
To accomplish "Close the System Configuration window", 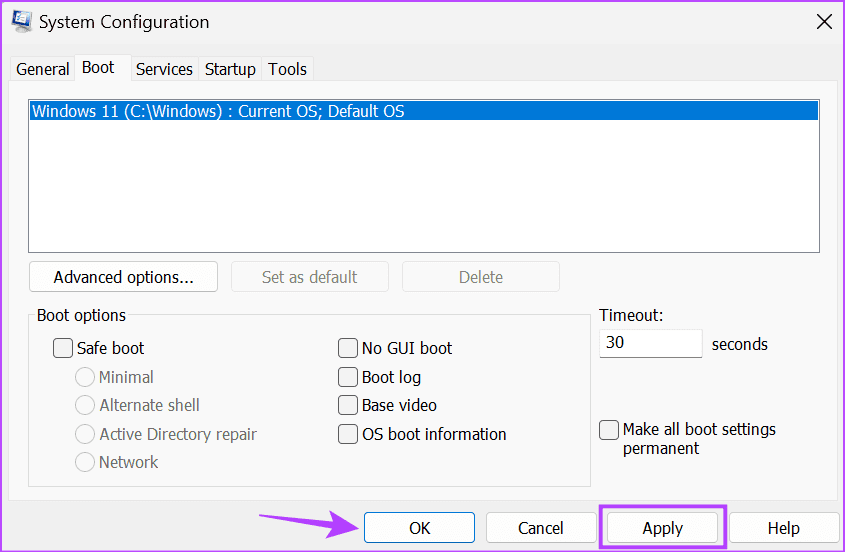I will click(824, 22).
